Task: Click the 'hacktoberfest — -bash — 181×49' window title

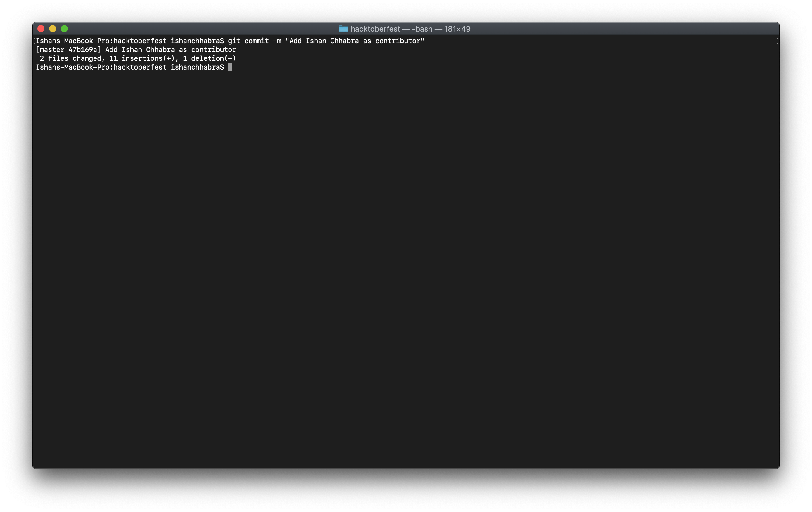Action: (x=410, y=29)
